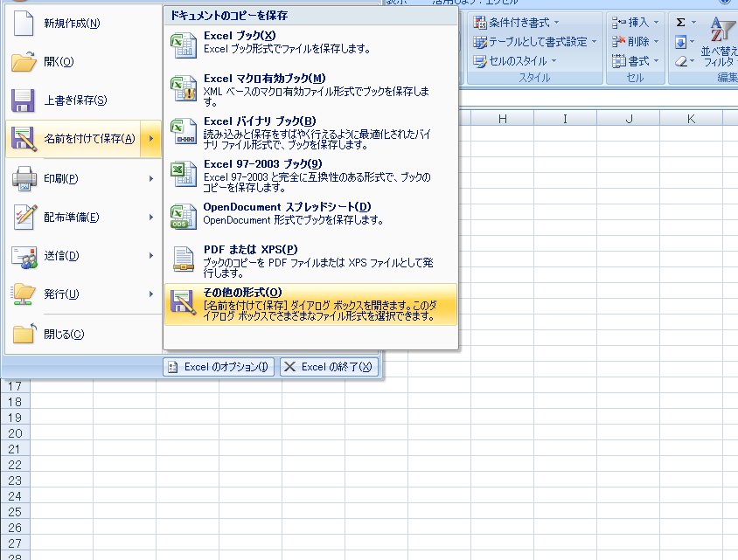Select Excel バイナリ ブック(B) format

[x=310, y=131]
